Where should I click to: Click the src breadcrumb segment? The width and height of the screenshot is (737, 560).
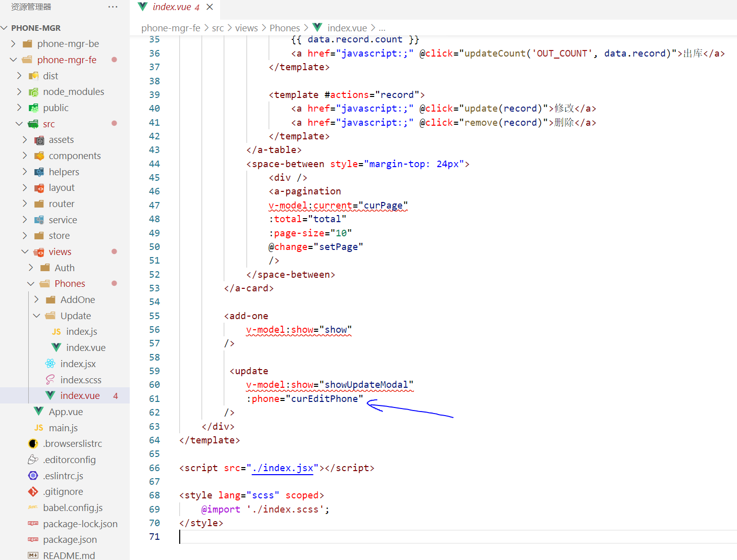(x=218, y=28)
